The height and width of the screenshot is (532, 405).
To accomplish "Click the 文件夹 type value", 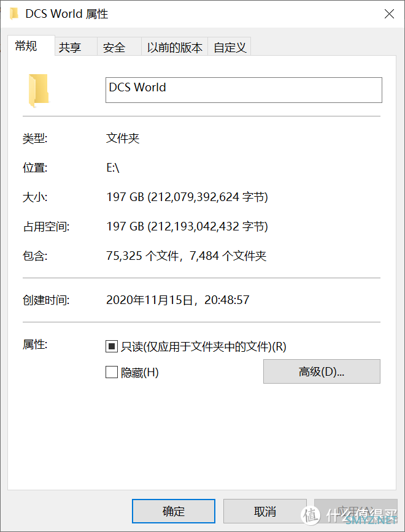I will click(123, 138).
